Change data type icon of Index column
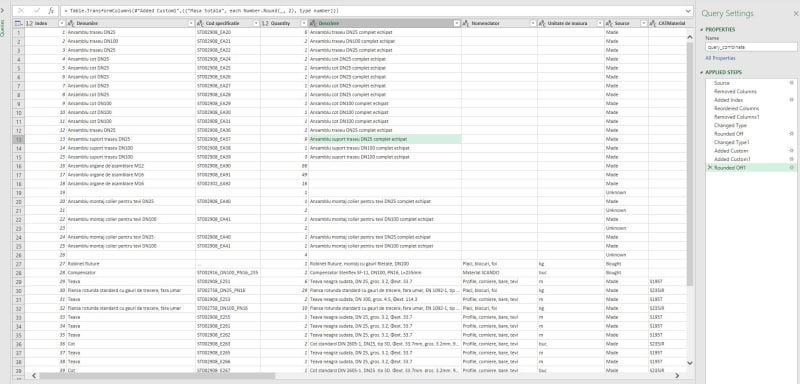Viewport: 800px width, 384px height. pos(29,23)
